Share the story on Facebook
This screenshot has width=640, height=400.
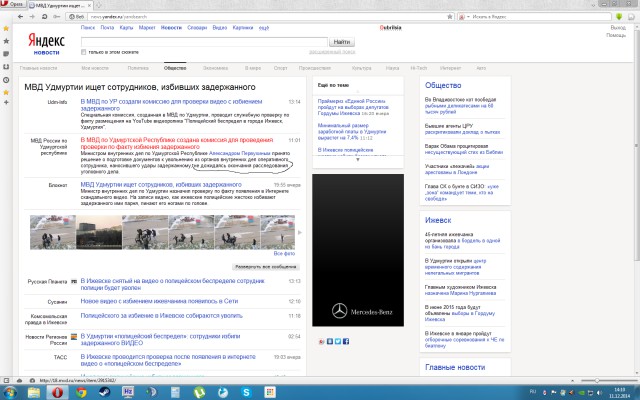pyautogui.click(x=346, y=341)
